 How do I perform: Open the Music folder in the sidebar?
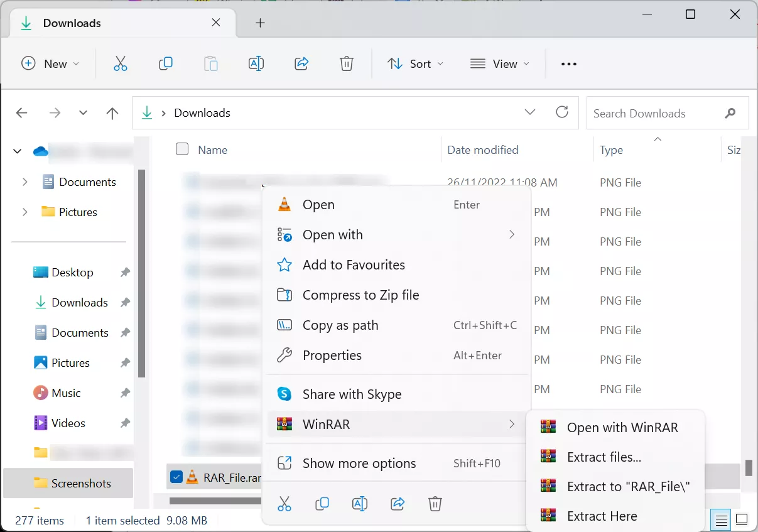66,393
